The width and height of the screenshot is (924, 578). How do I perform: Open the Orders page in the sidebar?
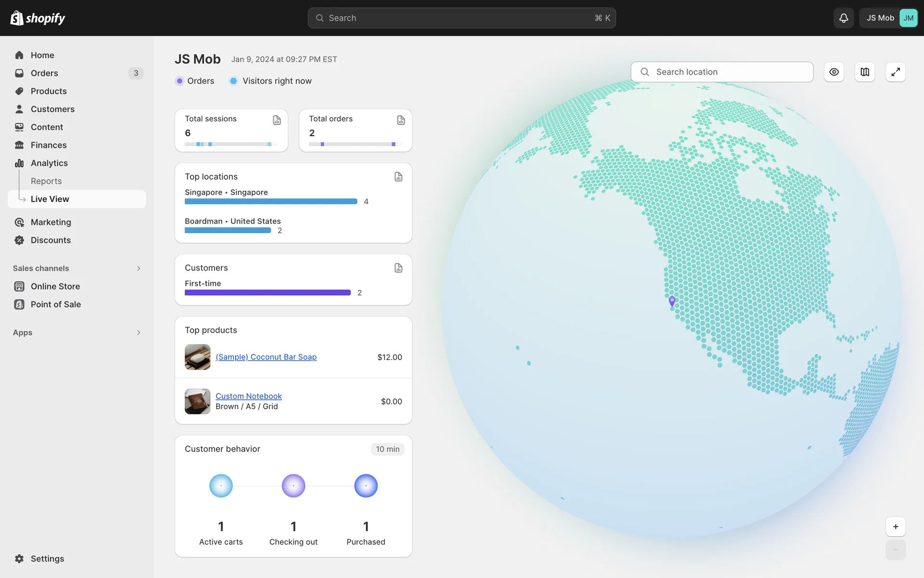click(x=44, y=73)
